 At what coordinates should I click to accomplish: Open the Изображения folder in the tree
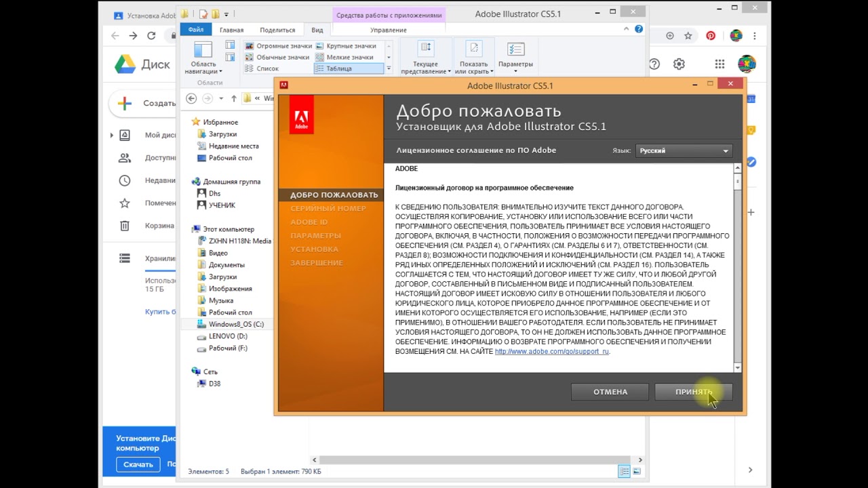(x=224, y=289)
